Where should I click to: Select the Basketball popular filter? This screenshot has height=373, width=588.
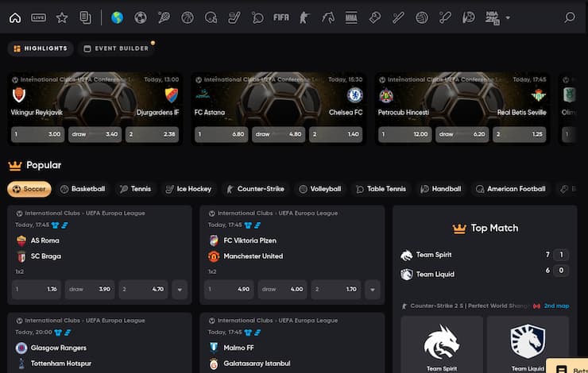click(x=83, y=189)
